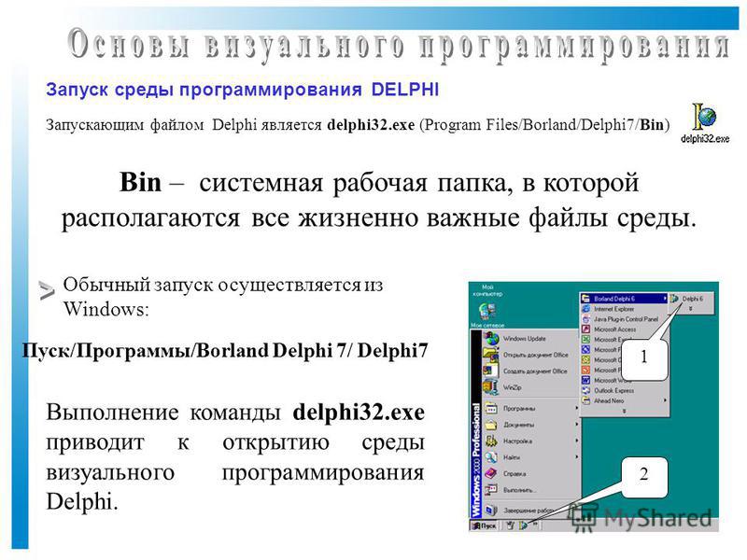Image resolution: width=747 pixels, height=560 pixels.
Task: Expand the Программы submenu arrow
Action: click(x=576, y=408)
